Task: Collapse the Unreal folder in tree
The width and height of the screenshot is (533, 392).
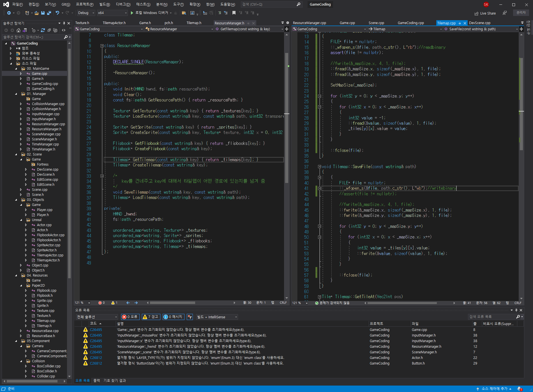Action: (21, 220)
